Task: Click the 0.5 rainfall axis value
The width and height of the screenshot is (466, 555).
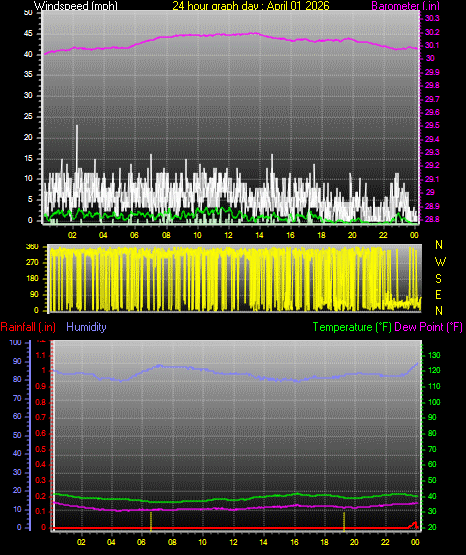Action: [x=41, y=449]
